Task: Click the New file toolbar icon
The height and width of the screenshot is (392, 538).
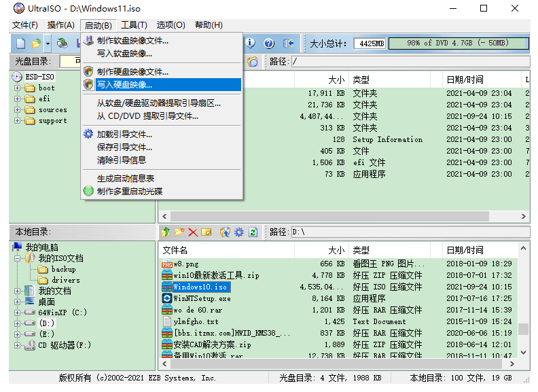Action: (x=20, y=43)
